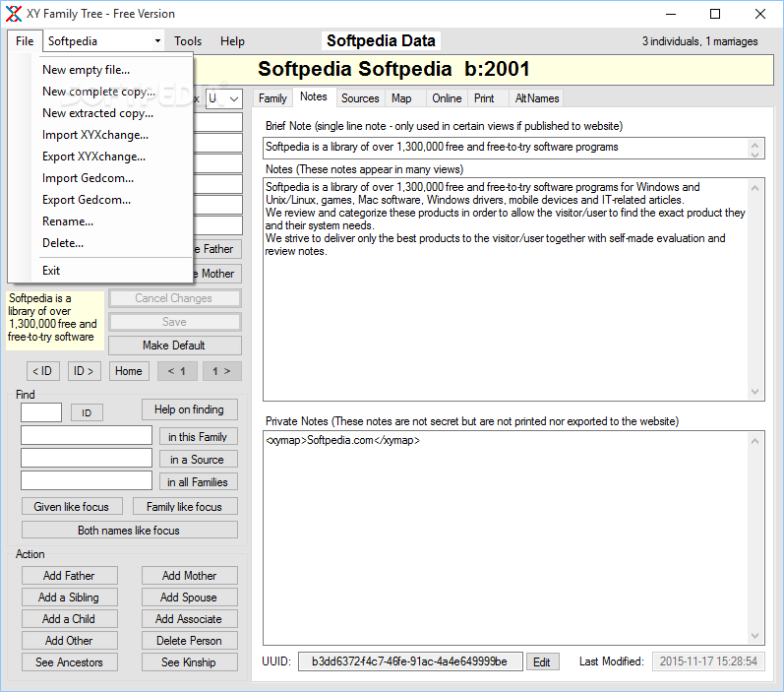The image size is (784, 692).
Task: Click the in this Family button
Action: [x=198, y=437]
